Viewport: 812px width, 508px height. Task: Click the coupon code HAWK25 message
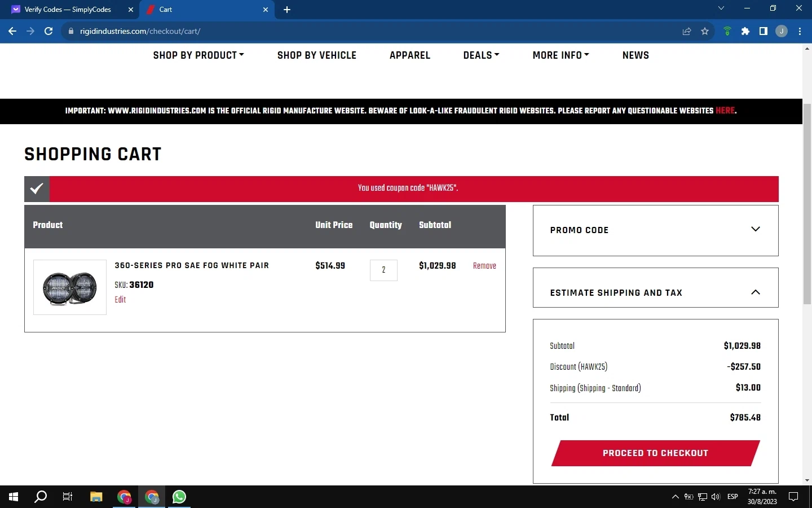coord(408,189)
